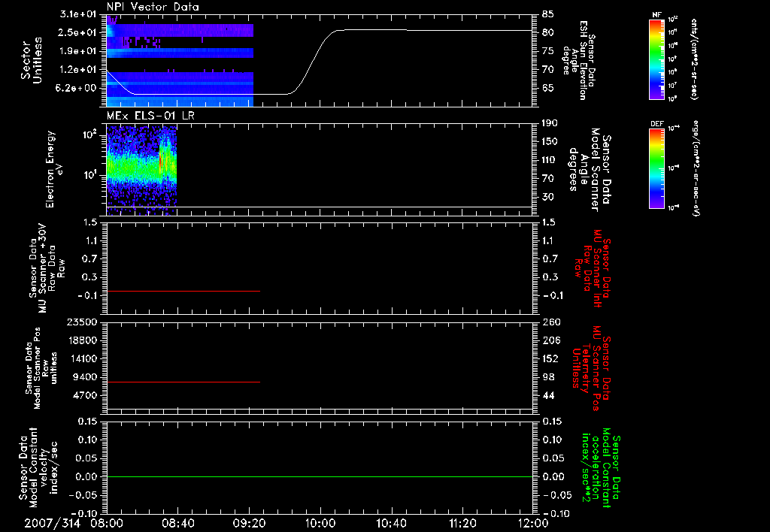
Task: Click the 11:20 time axis label
Action: click(462, 523)
